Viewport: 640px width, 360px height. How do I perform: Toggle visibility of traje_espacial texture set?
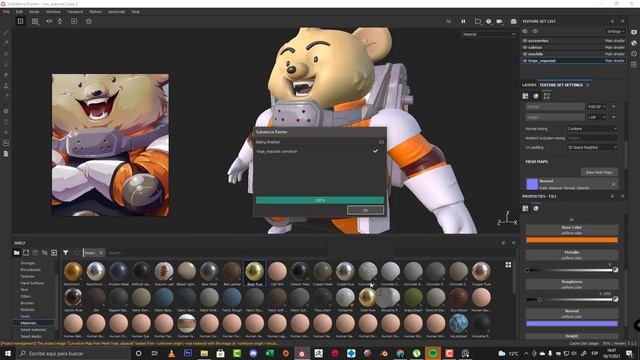coord(525,60)
